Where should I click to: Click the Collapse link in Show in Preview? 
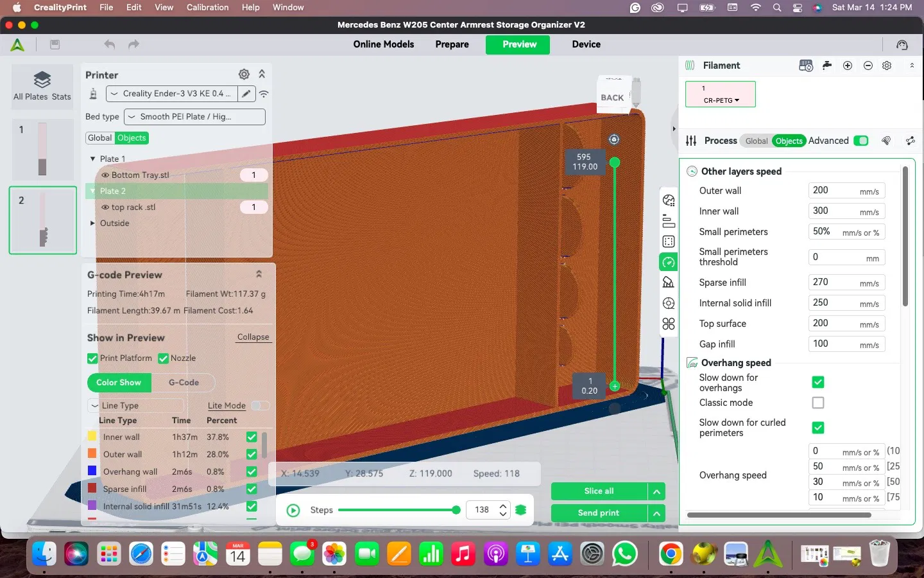pyautogui.click(x=253, y=337)
